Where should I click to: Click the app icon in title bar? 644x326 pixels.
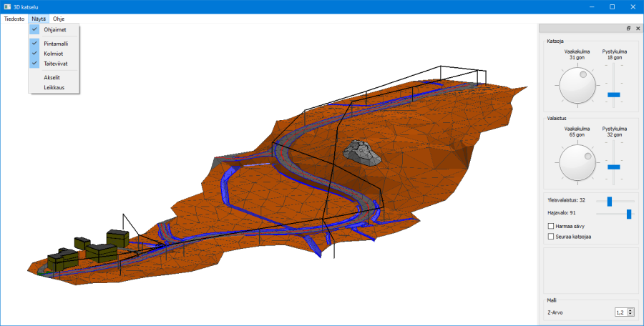[7, 6]
